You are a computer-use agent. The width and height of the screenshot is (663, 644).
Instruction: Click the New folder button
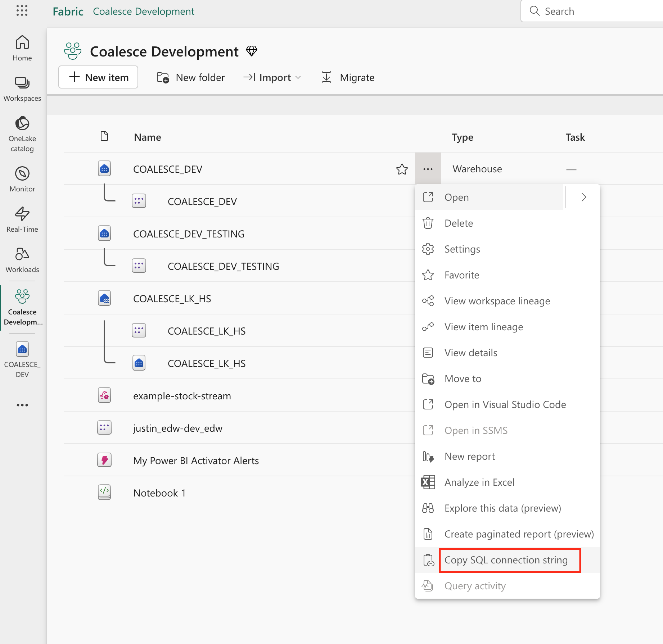(191, 77)
